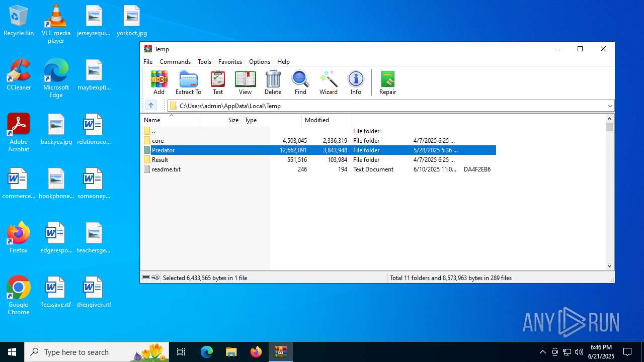The image size is (644, 362).
Task: Open the Recycle Bin desktop icon
Action: [x=19, y=21]
